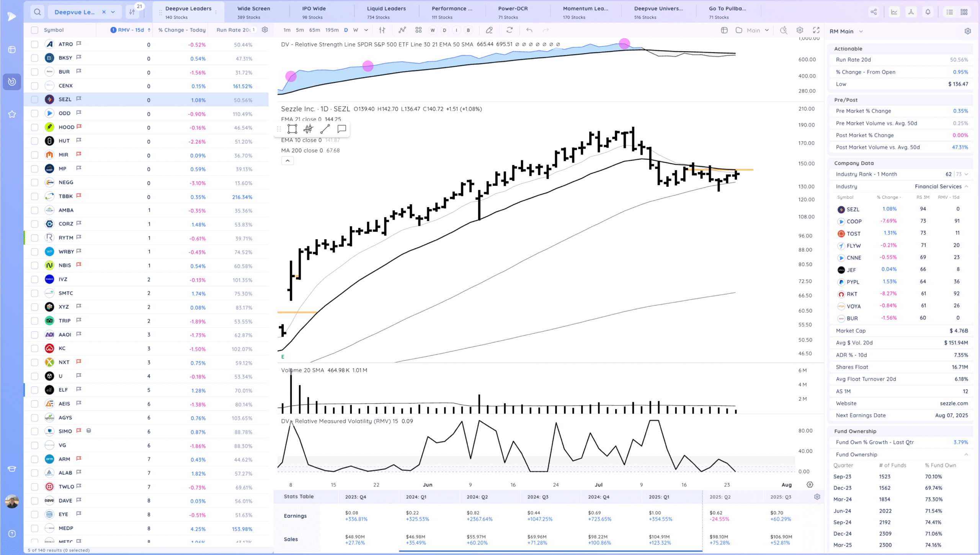Tick the checkbox next to HOOD
This screenshot has height=555, width=980.
pyautogui.click(x=34, y=127)
